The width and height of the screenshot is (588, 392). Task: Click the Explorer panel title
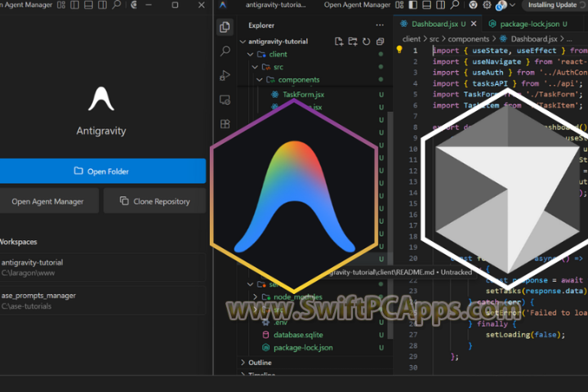pyautogui.click(x=261, y=25)
